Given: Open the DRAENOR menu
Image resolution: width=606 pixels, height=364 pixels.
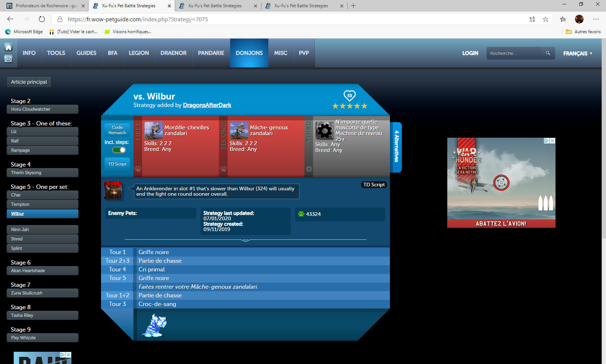Looking at the screenshot, I should pyautogui.click(x=174, y=53).
